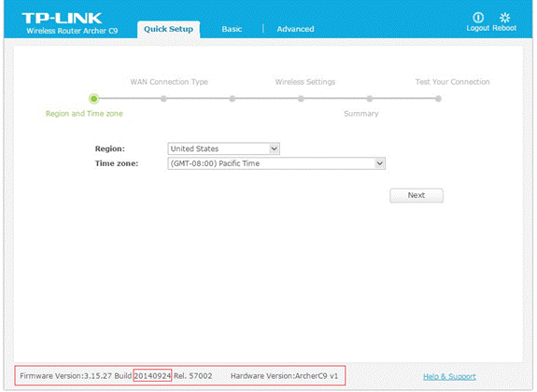Click the Next button
This screenshot has height=392, width=537.
coord(417,195)
